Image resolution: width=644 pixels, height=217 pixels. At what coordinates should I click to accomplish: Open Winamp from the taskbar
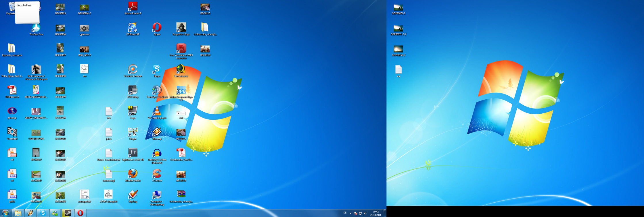pyautogui.click(x=30, y=213)
